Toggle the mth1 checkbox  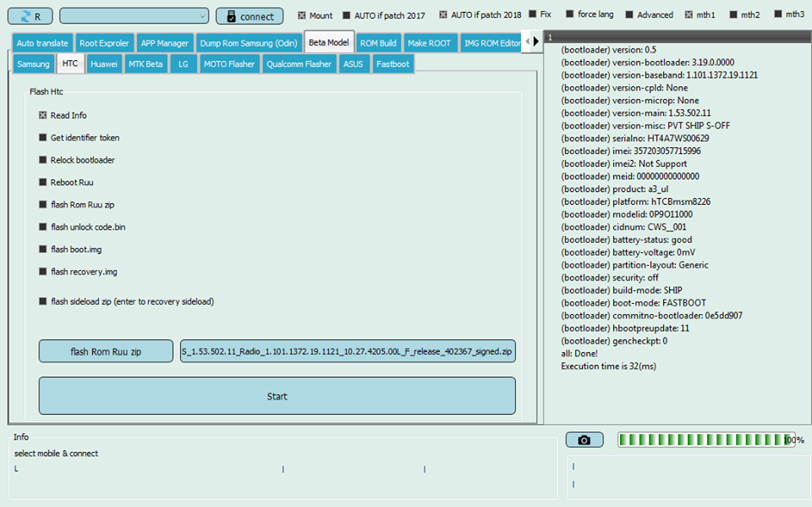click(700, 14)
